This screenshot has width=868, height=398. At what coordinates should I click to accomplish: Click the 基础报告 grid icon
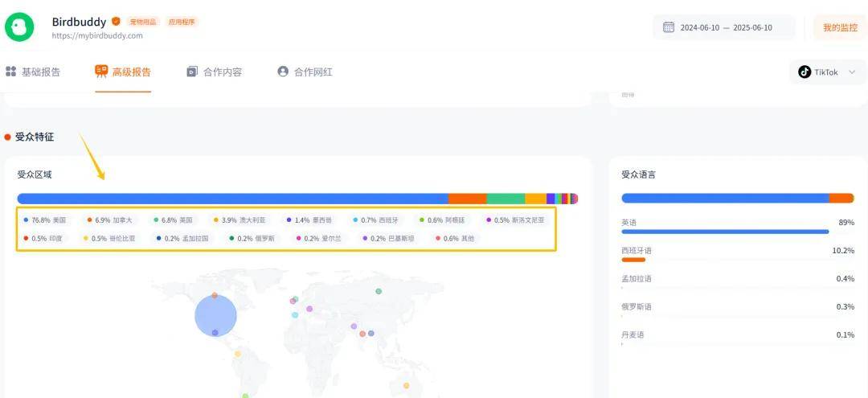(10, 72)
